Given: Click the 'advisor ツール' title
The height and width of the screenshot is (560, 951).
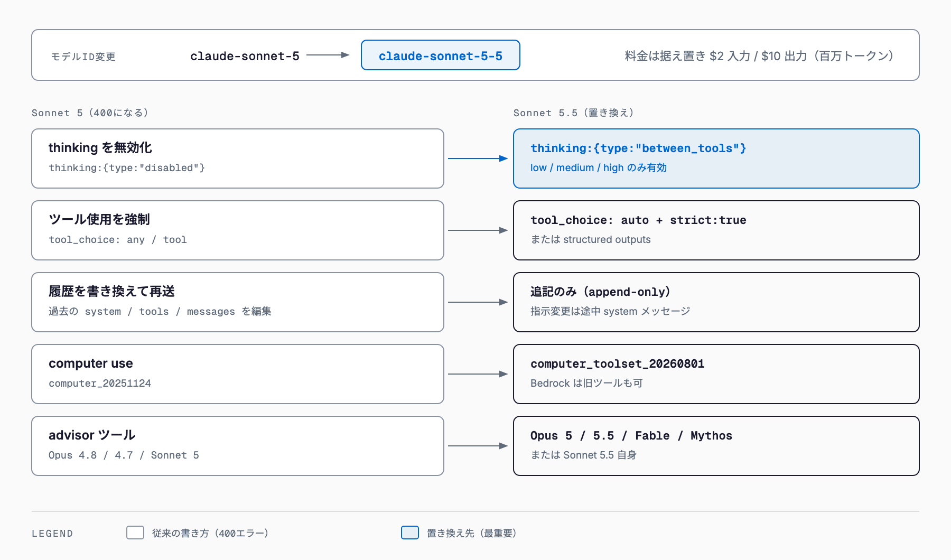Looking at the screenshot, I should click(x=92, y=435).
